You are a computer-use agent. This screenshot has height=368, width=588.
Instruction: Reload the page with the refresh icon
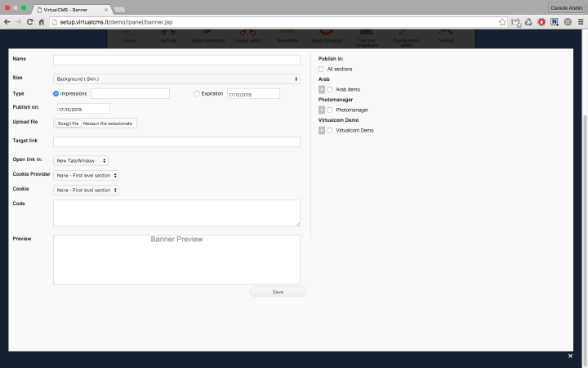coord(30,21)
